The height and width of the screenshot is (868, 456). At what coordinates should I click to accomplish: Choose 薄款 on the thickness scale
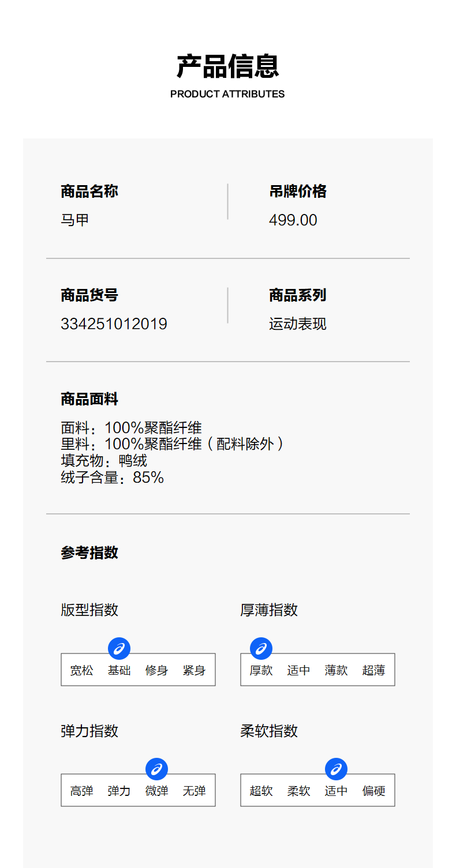pyautogui.click(x=336, y=671)
